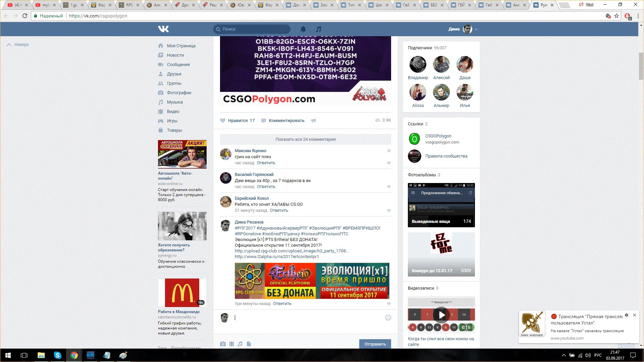Open Музыка in left menu

(x=175, y=102)
